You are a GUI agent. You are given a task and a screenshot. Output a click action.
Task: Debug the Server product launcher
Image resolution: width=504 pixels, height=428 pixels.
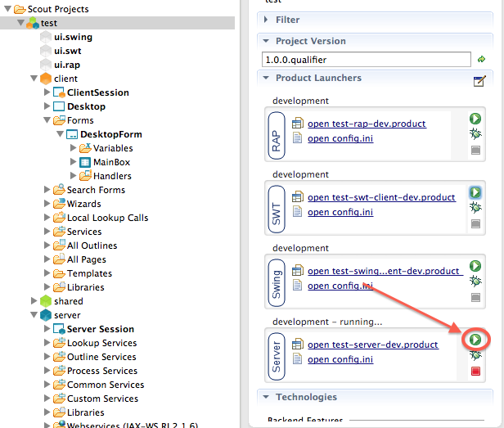pos(475,356)
